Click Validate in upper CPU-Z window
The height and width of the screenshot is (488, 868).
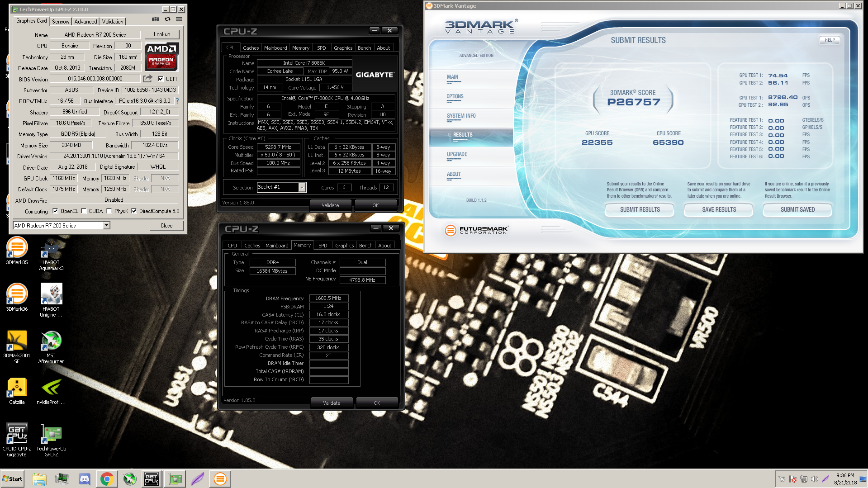(330, 205)
